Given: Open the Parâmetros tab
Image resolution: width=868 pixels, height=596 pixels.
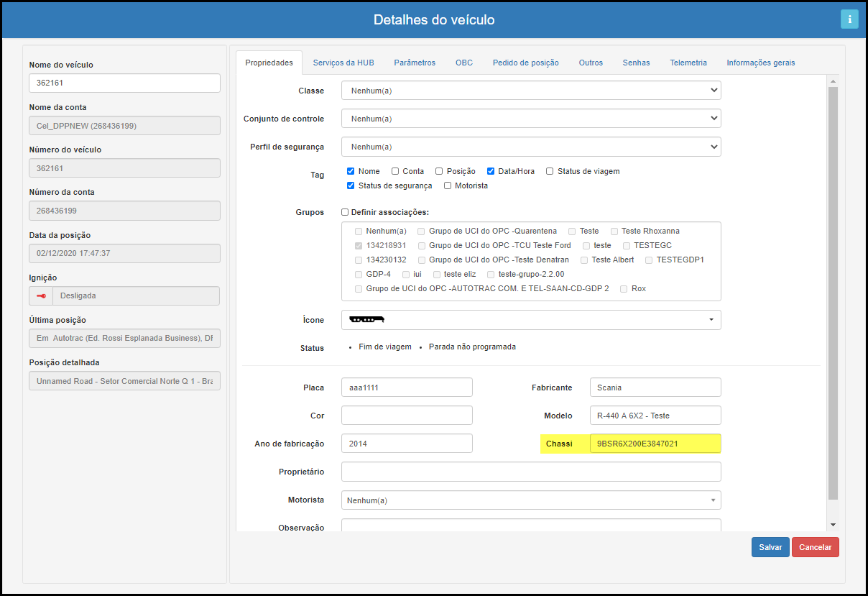Looking at the screenshot, I should (415, 63).
